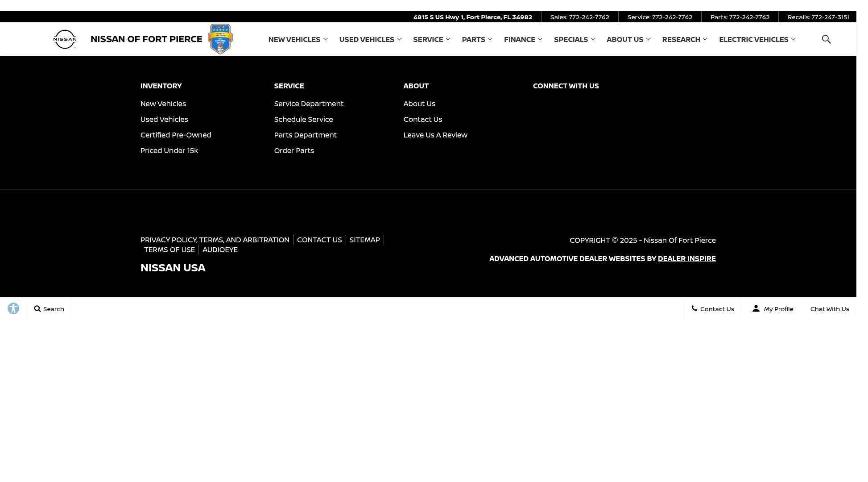
Task: Open Used Vehicles footer link
Action: pyautogui.click(x=164, y=119)
